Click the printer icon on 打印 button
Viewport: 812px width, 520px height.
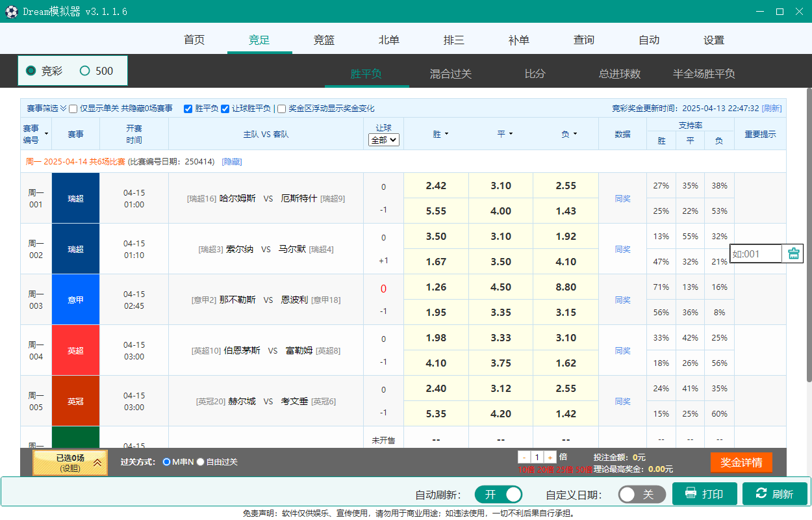pyautogui.click(x=691, y=494)
